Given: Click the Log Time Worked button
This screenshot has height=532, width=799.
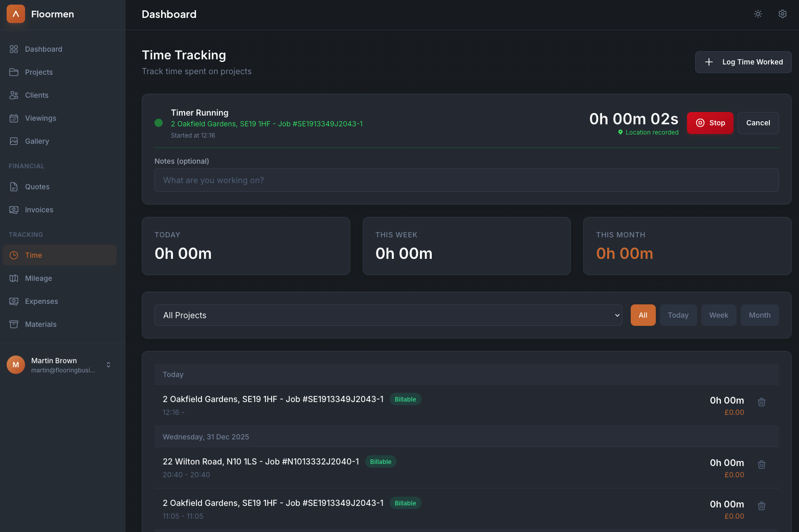Looking at the screenshot, I should tap(743, 62).
